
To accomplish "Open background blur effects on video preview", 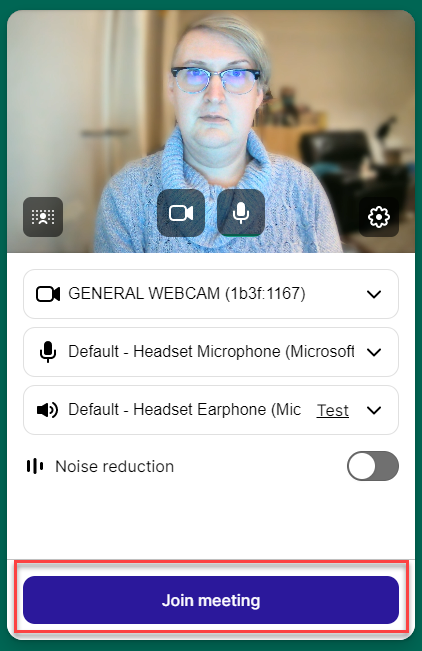I will [x=43, y=217].
